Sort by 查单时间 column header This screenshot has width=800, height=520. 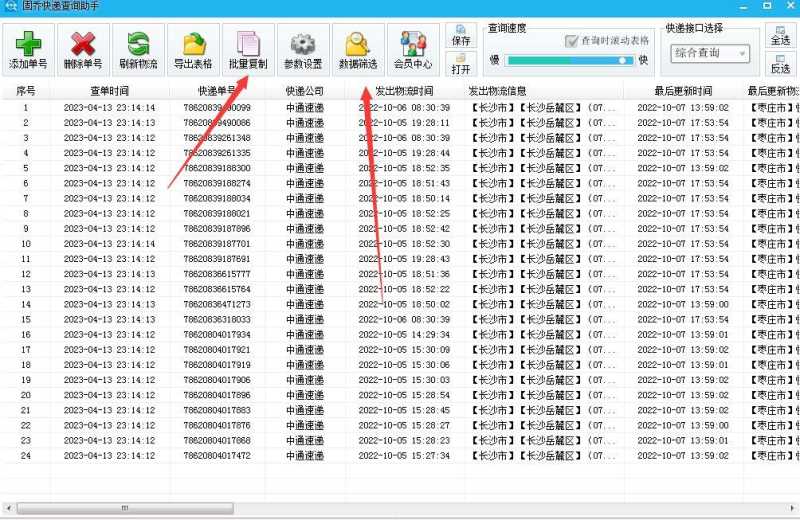[x=109, y=91]
